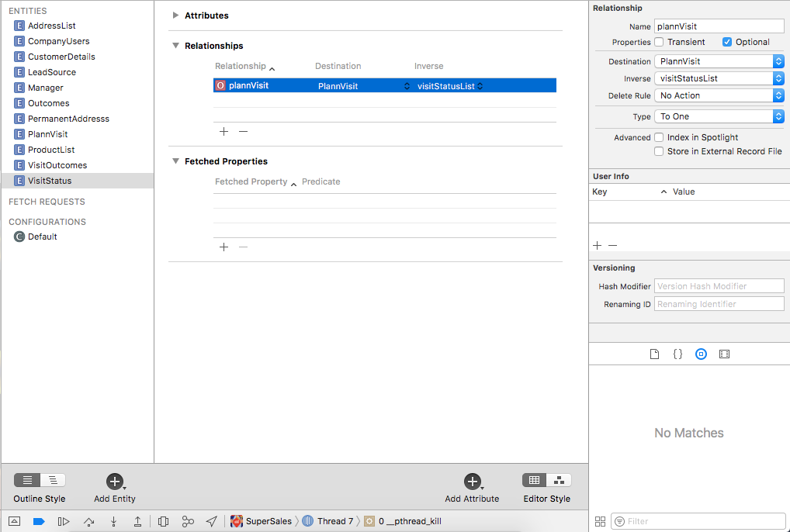Open the Code Snippet library

click(677, 354)
